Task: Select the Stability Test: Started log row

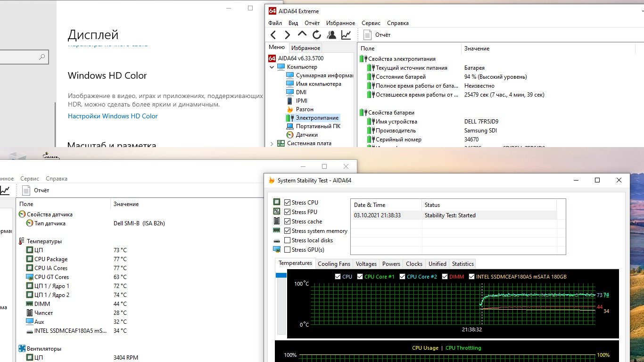Action: [454, 215]
